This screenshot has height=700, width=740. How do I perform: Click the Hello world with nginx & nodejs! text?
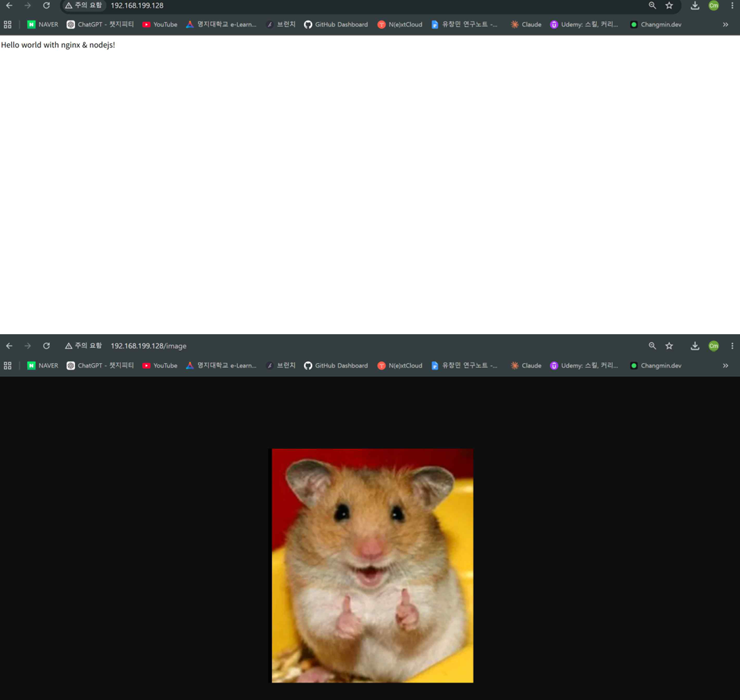(58, 45)
